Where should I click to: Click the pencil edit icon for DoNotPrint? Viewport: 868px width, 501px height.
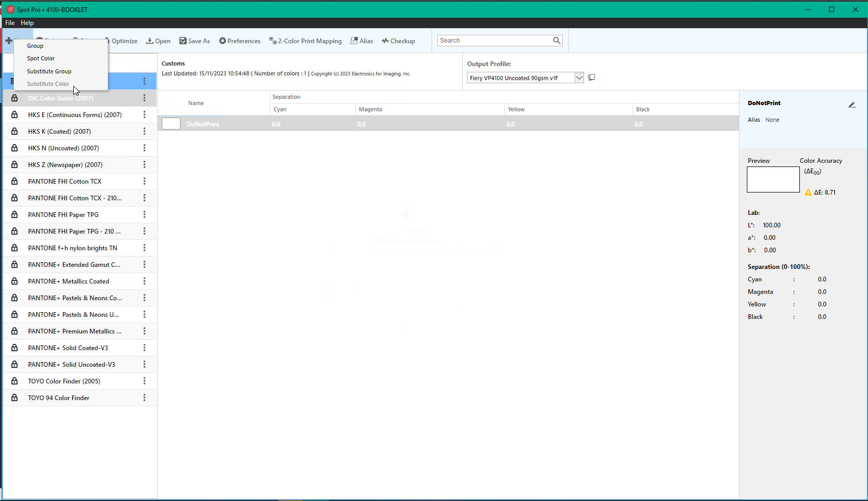pyautogui.click(x=852, y=105)
